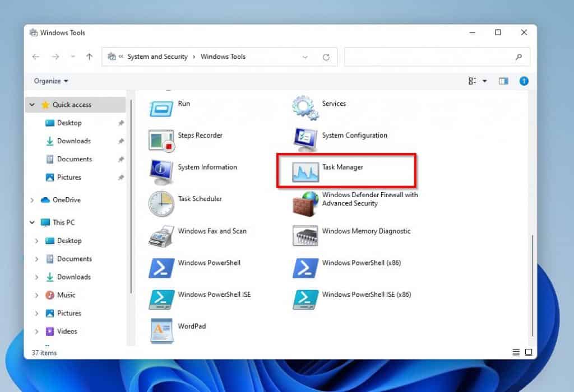Click the 'Task Scheduler' label
This screenshot has width=574, height=392.
200,199
